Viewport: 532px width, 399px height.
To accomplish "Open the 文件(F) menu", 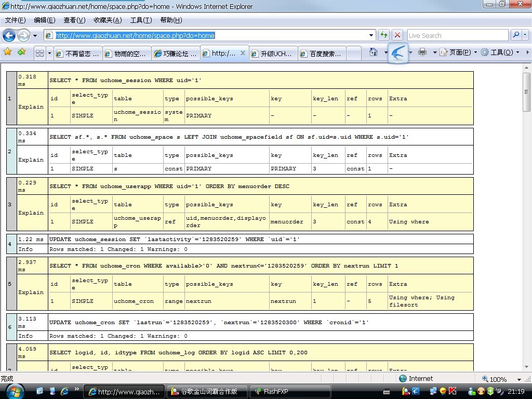I will (15, 20).
